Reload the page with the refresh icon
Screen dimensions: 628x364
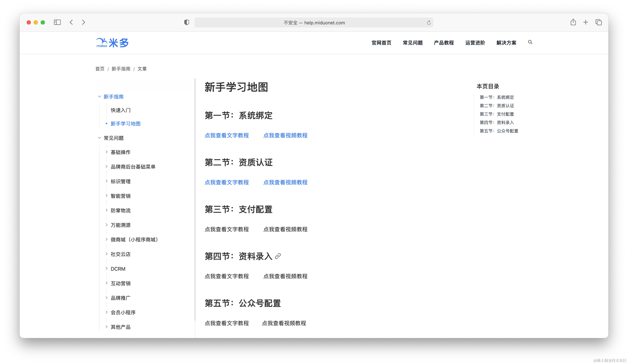point(429,23)
